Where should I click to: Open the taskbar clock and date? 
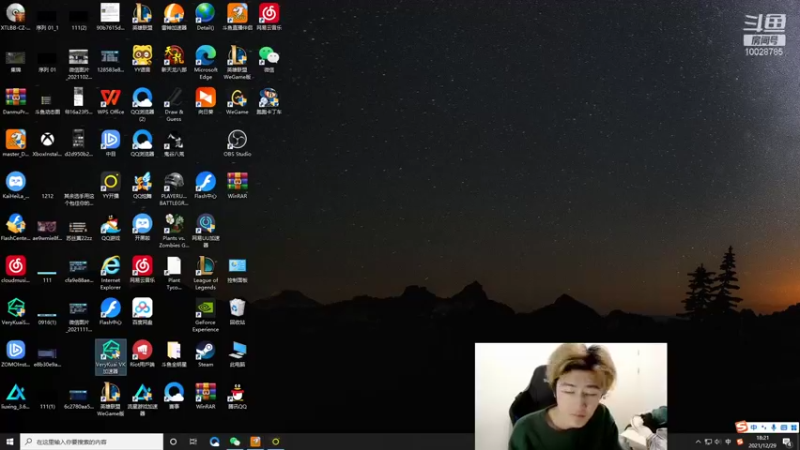pyautogui.click(x=762, y=442)
